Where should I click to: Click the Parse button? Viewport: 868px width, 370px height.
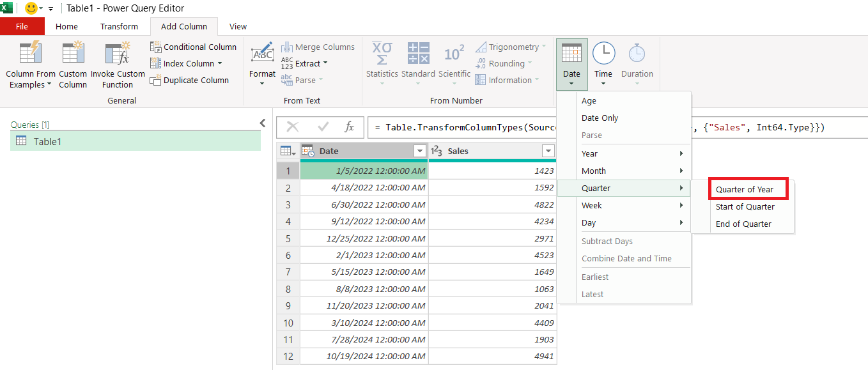click(302, 80)
